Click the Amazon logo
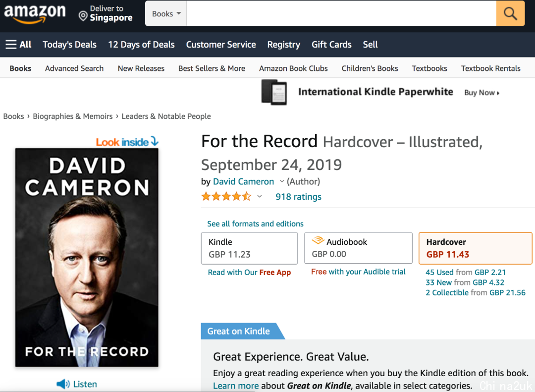Screen dimensions: 535x392 (x=35, y=14)
